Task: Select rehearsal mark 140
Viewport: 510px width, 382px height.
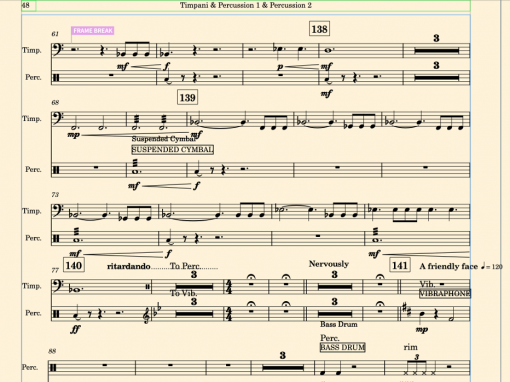Action: (74, 265)
